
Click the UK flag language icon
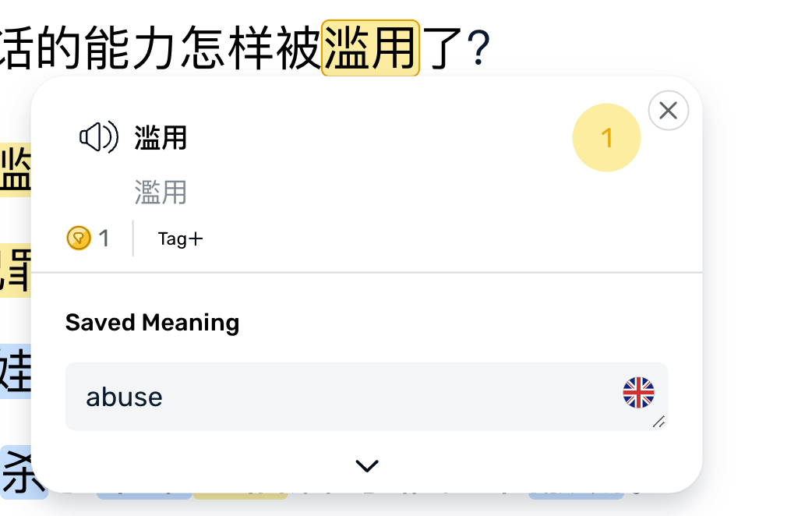click(638, 392)
